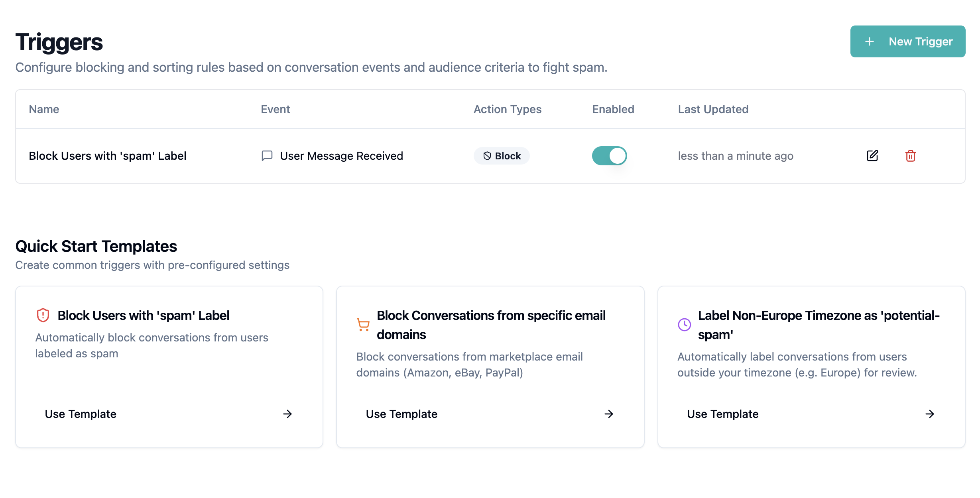This screenshot has width=980, height=498.
Task: Click the arrow on the spam Label template
Action: click(287, 414)
